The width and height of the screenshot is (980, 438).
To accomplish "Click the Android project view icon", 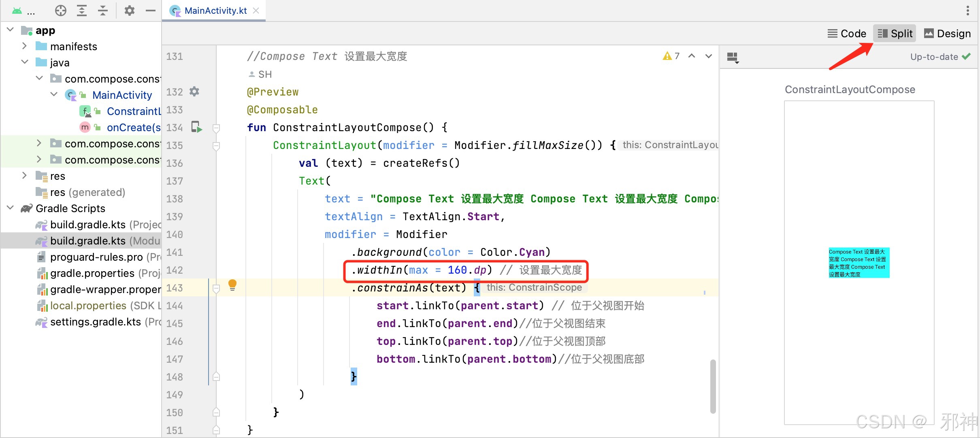I will [17, 11].
